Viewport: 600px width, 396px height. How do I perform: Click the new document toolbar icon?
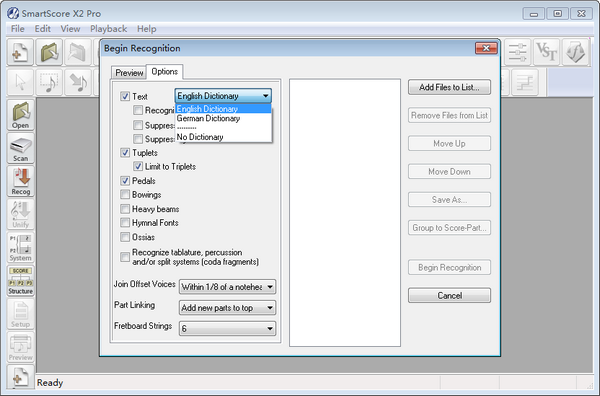pos(20,52)
